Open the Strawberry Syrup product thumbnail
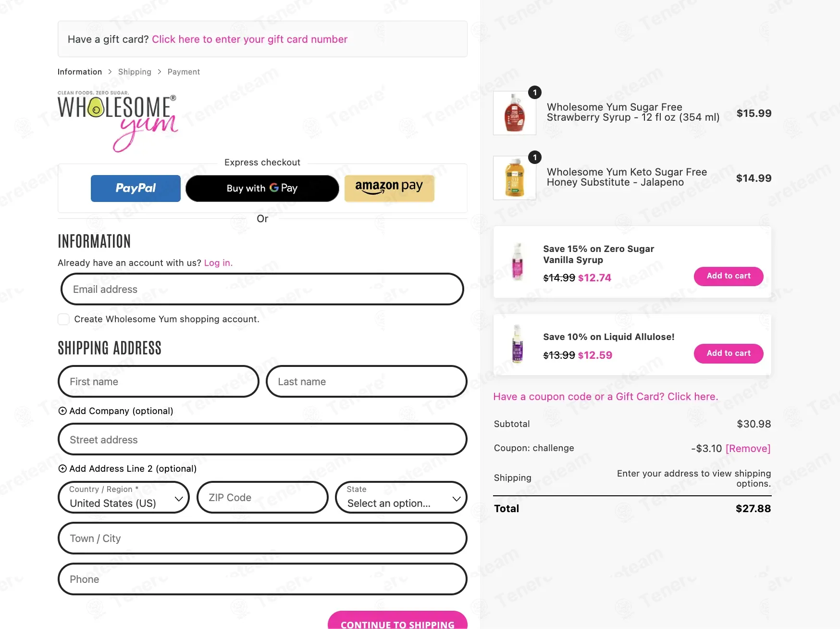Screen dimensions: 840x629 click(515, 113)
